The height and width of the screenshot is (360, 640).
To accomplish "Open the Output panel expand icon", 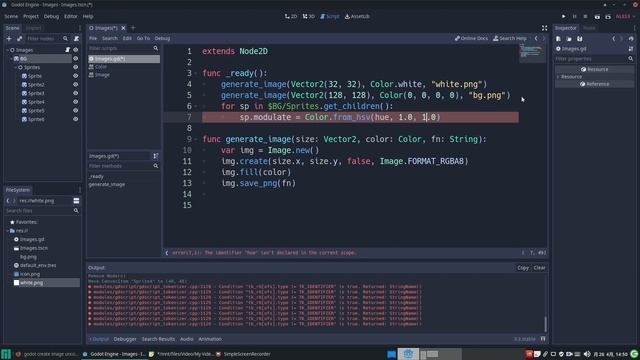I will point(543,339).
